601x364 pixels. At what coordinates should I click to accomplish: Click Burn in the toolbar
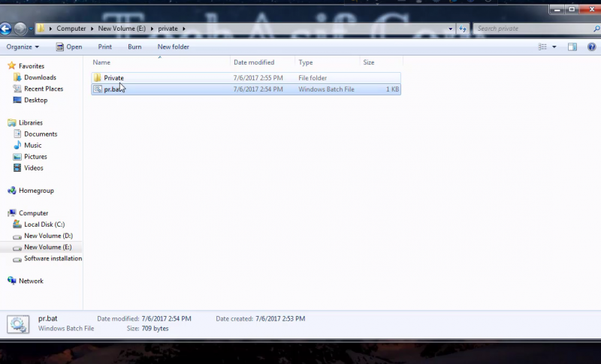coord(134,47)
